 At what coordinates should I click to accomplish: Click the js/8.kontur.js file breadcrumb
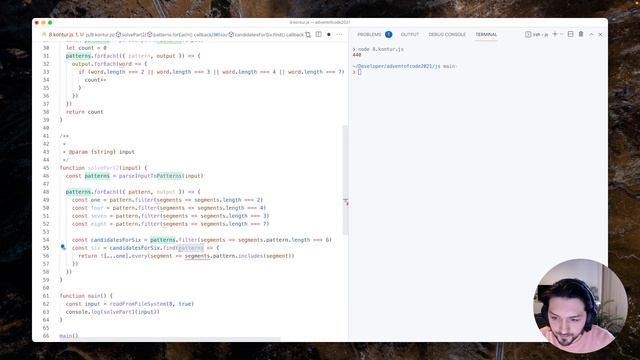coord(100,35)
